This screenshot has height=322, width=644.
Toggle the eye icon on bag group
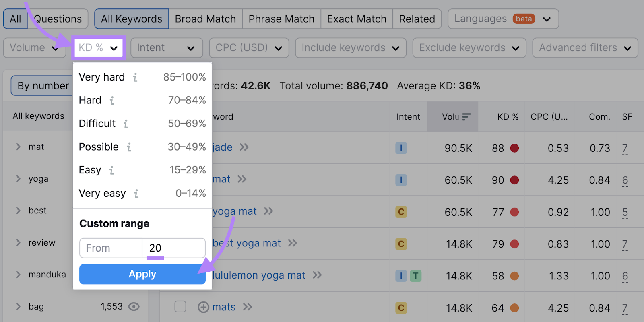click(x=134, y=307)
